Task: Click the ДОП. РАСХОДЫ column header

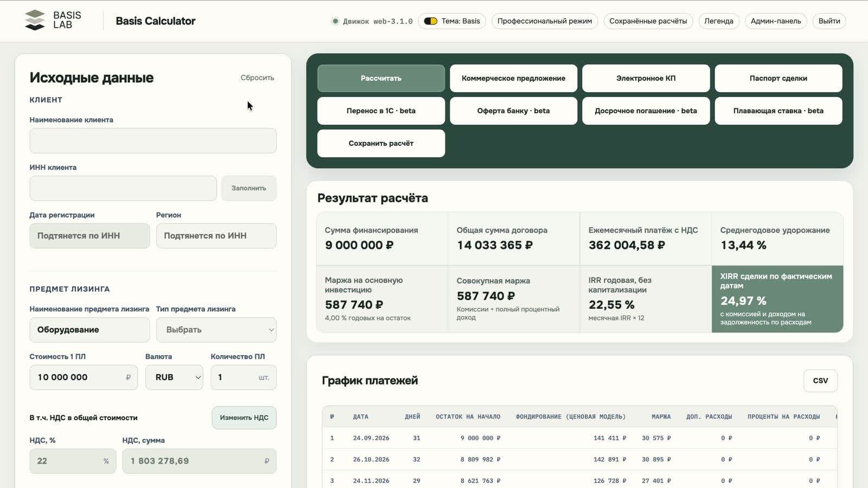Action: click(709, 417)
